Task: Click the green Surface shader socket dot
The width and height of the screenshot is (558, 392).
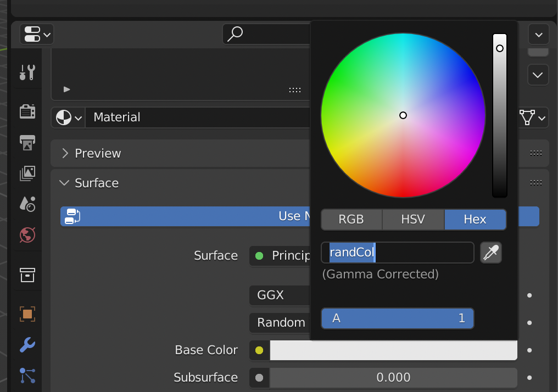Action: pos(259,256)
